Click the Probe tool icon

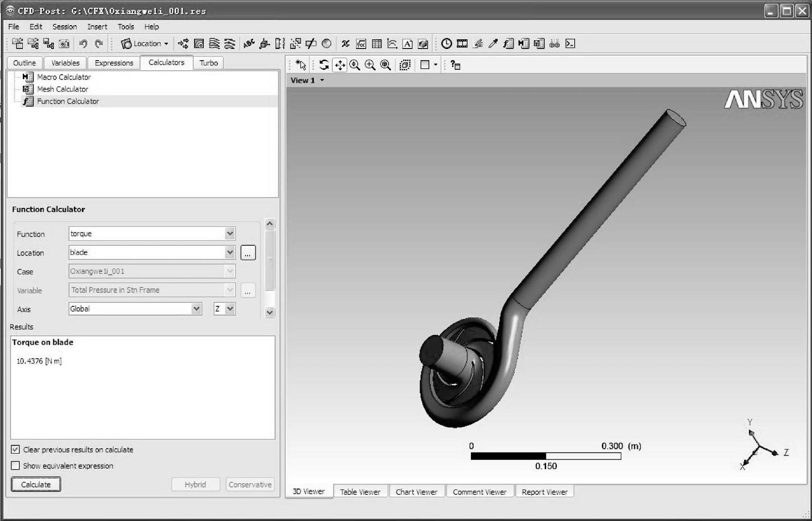coord(493,44)
